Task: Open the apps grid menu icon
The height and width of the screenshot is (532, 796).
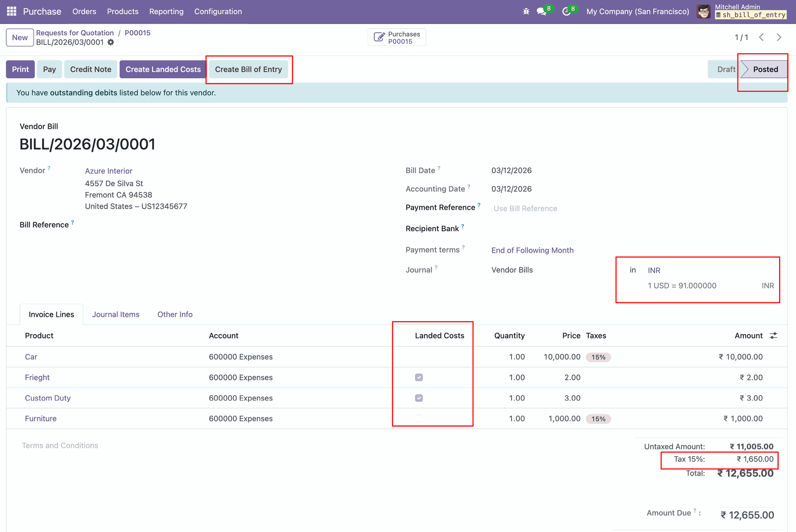Action: click(x=12, y=11)
